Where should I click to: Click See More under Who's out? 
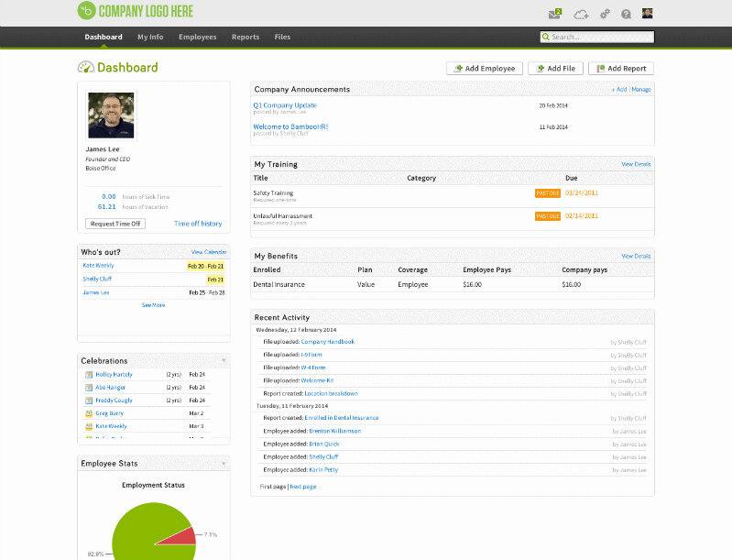point(153,305)
